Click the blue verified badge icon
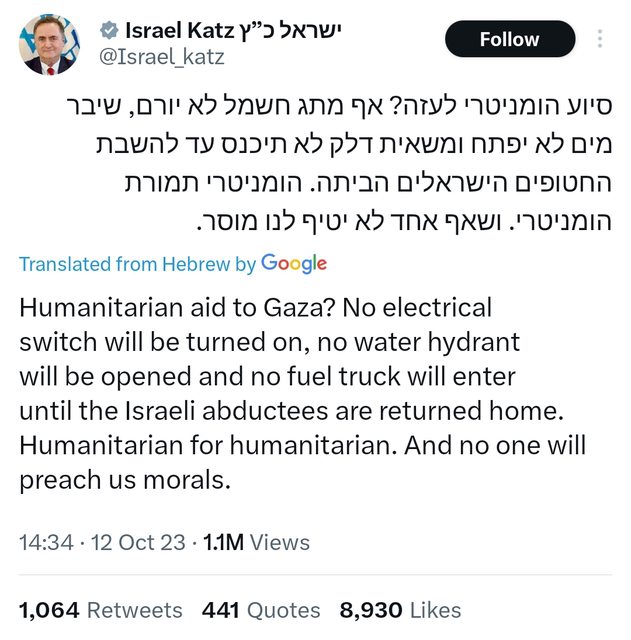Viewport: 631px width, 640px height. pyautogui.click(x=109, y=31)
